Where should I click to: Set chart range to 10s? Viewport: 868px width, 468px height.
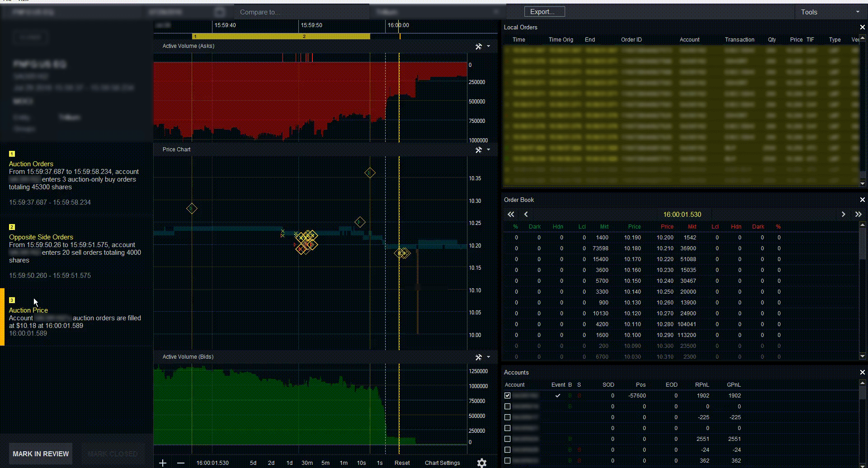[361, 463]
